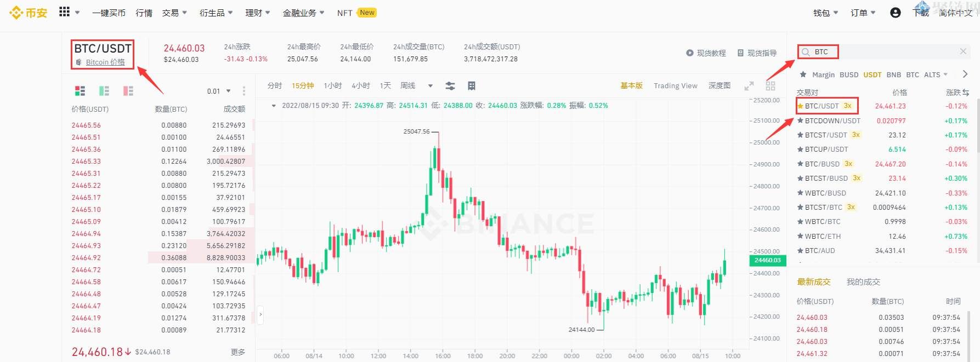980x362 pixels.
Task: Switch to the 我的成交 tab
Action: tap(863, 282)
